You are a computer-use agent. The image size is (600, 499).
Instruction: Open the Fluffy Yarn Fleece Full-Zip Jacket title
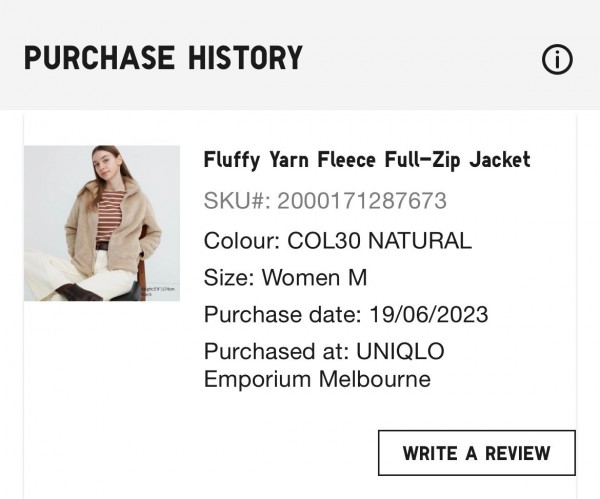367,160
